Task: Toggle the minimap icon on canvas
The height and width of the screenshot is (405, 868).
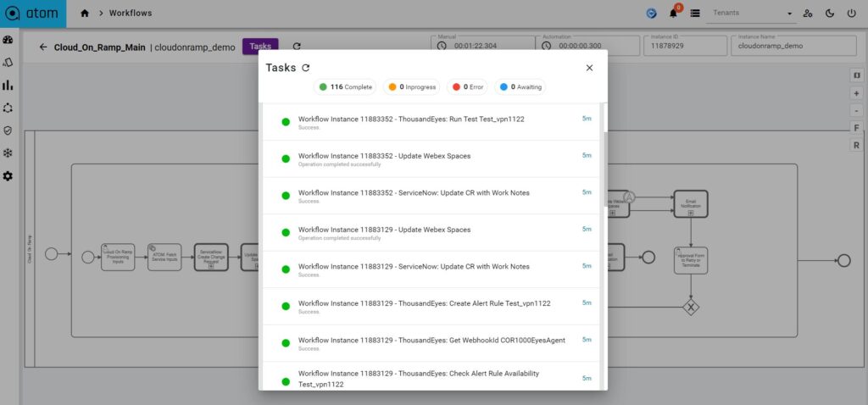Action: [856, 75]
